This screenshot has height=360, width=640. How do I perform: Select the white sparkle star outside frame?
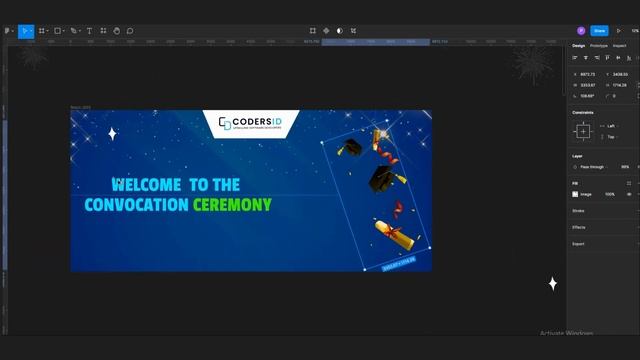(x=553, y=284)
